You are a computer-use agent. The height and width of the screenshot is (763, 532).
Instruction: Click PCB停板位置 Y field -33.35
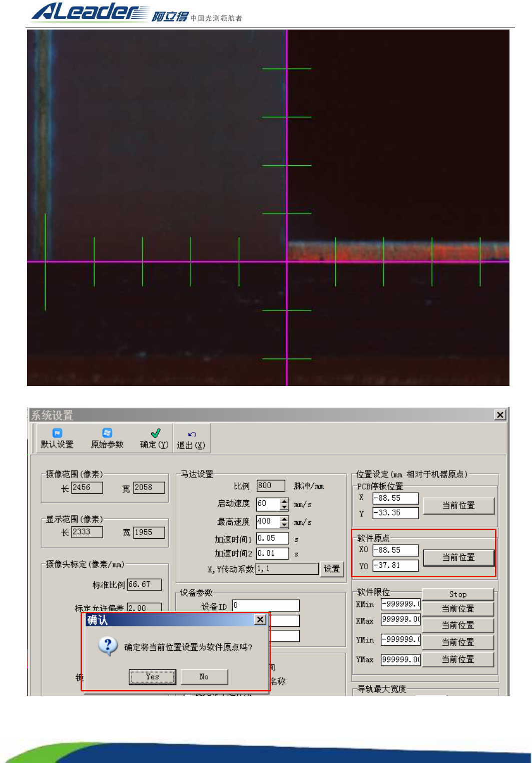(x=395, y=513)
